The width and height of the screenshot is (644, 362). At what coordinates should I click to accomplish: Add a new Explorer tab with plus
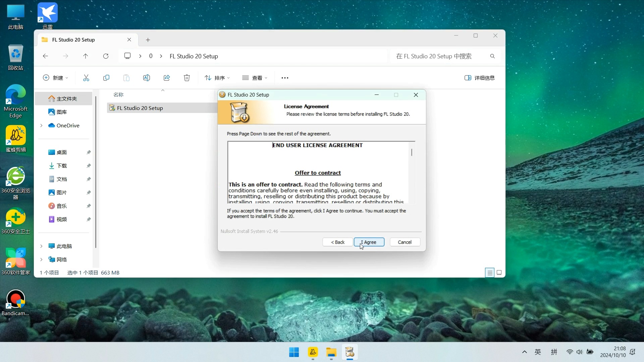tap(148, 40)
